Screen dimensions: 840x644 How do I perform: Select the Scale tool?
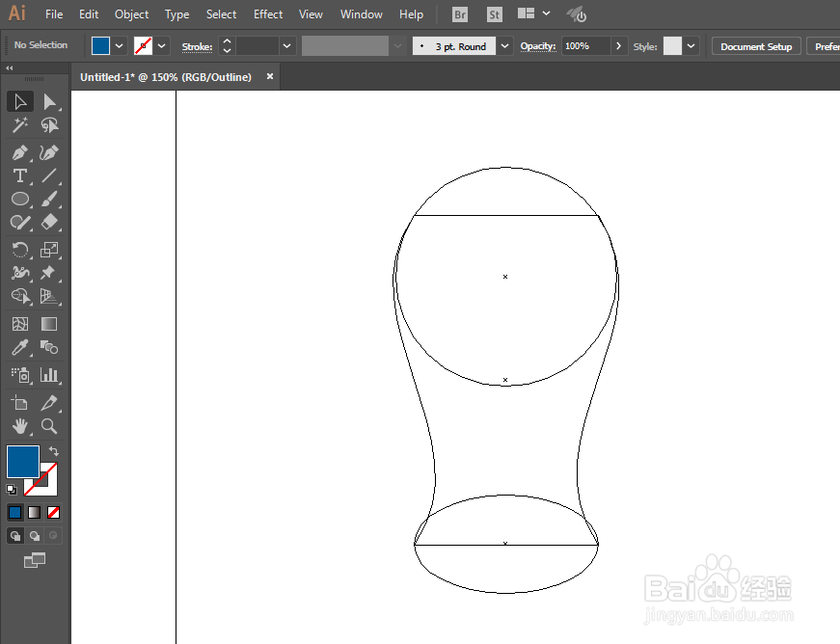tap(49, 250)
